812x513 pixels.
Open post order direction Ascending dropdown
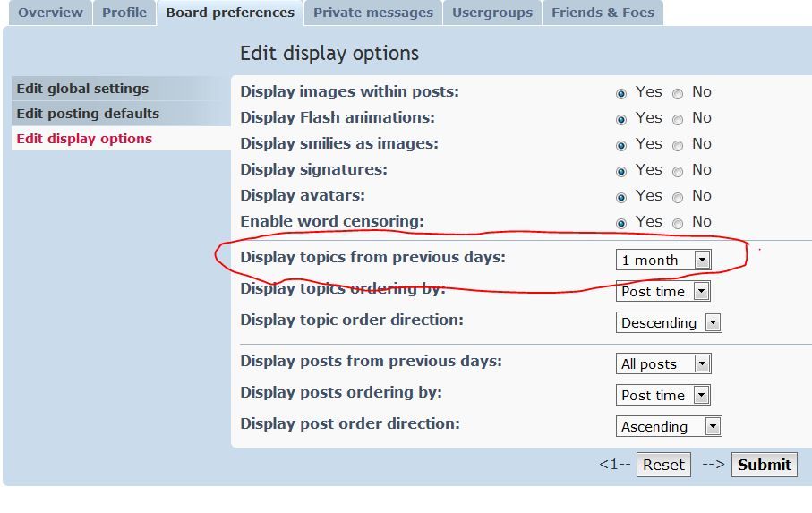coord(669,426)
